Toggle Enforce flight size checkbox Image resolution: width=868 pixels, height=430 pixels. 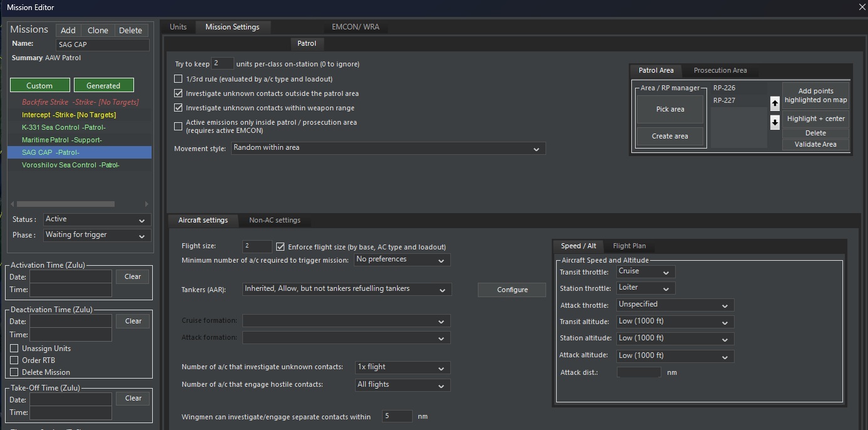(281, 247)
